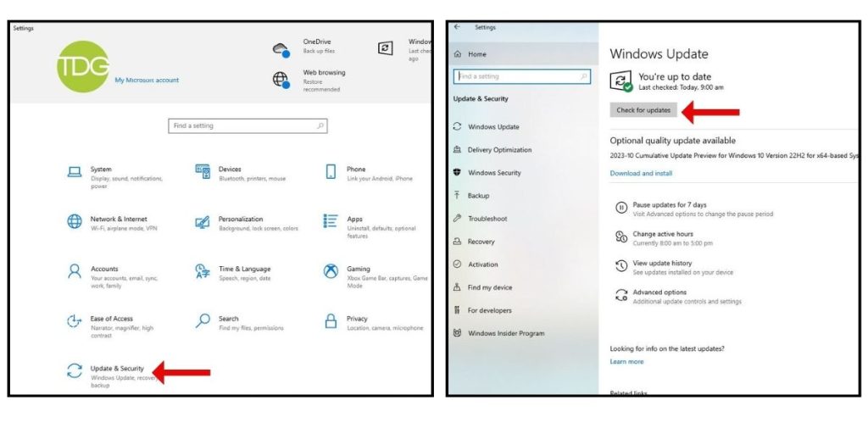Click the up-to-date status icon

(x=621, y=81)
